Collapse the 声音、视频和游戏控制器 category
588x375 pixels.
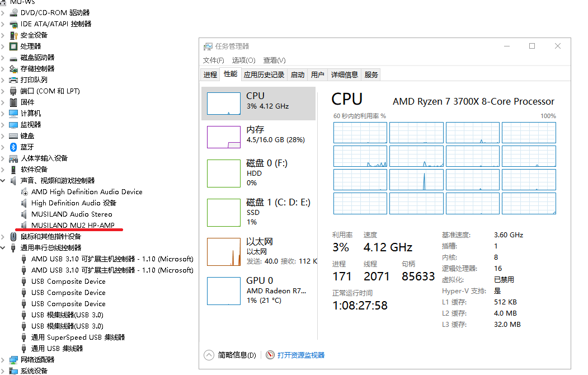click(4, 180)
